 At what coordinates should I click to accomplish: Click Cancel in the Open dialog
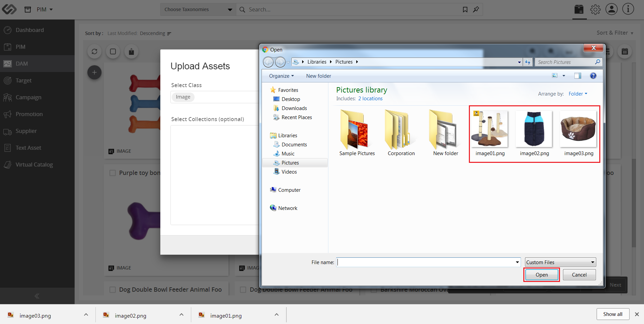[579, 275]
